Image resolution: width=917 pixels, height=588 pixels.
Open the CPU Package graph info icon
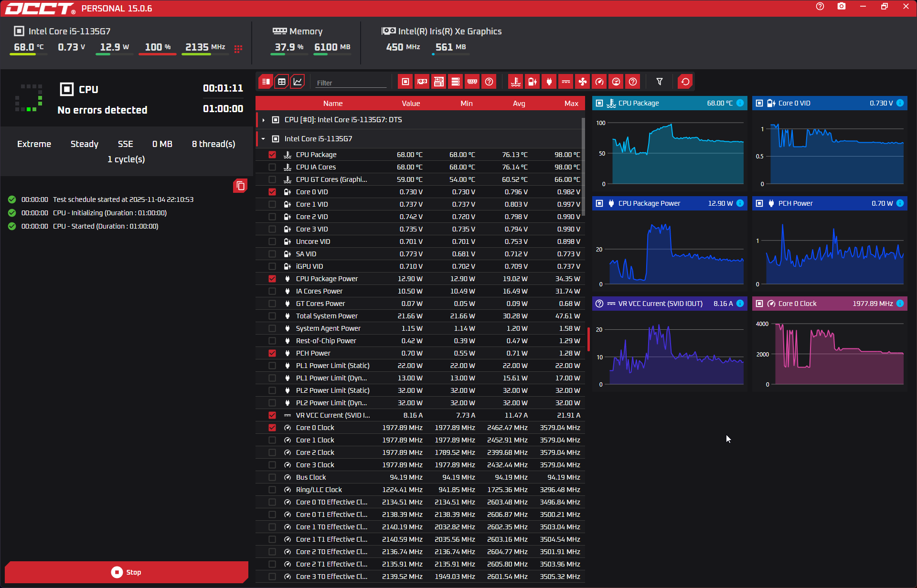(740, 103)
